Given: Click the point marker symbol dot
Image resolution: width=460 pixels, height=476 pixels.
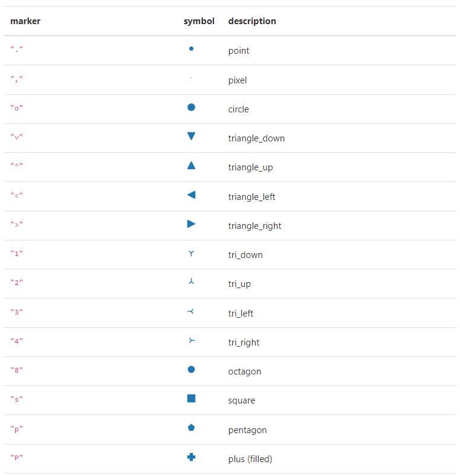Looking at the screenshot, I should click(191, 48).
